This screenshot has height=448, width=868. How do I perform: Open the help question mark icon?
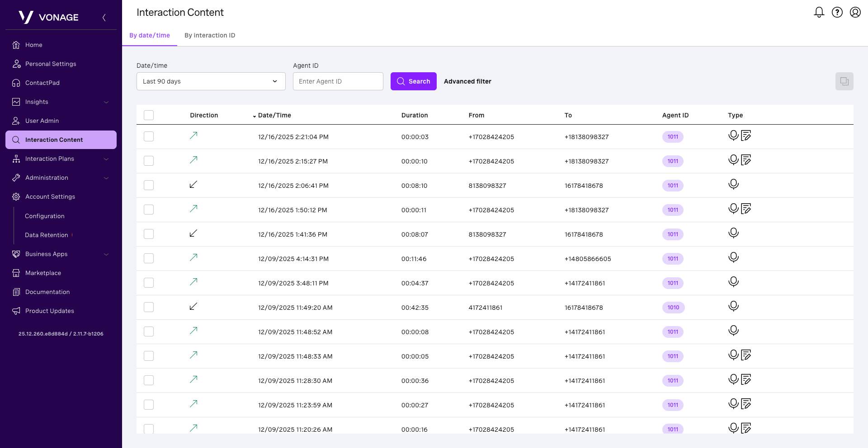point(837,12)
